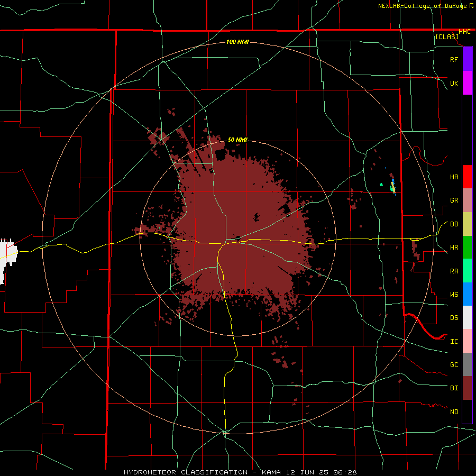Click the 'HYDROMETEOR CLASSIFICATION' title text
The height and width of the screenshot is (476, 476).
pos(186,472)
